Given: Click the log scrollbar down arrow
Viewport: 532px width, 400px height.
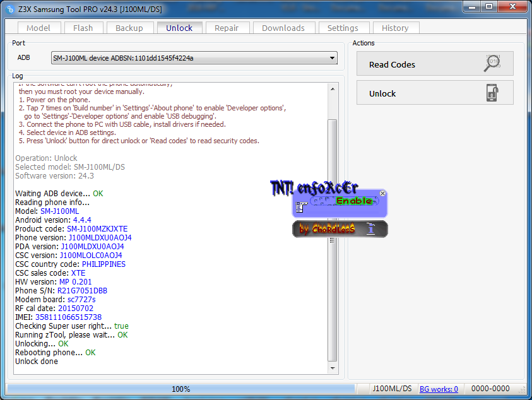Looking at the screenshot, I should [x=333, y=368].
